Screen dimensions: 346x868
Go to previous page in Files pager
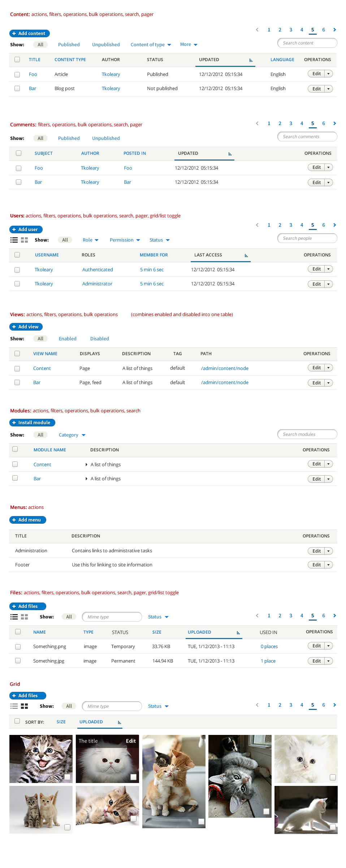[257, 616]
